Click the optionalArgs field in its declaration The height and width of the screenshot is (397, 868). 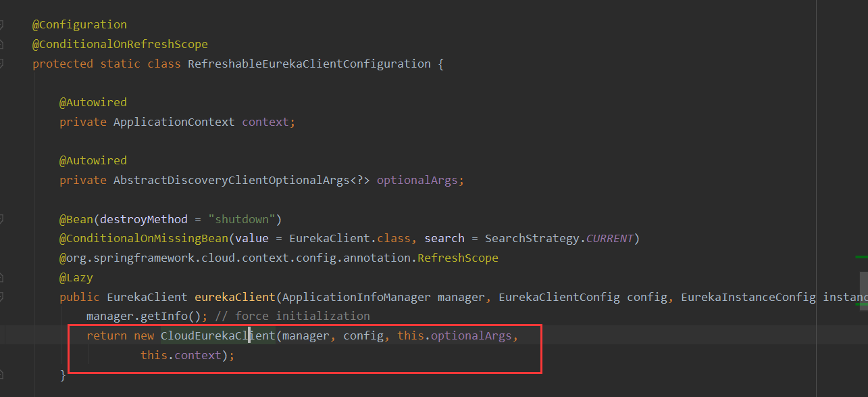coord(417,180)
